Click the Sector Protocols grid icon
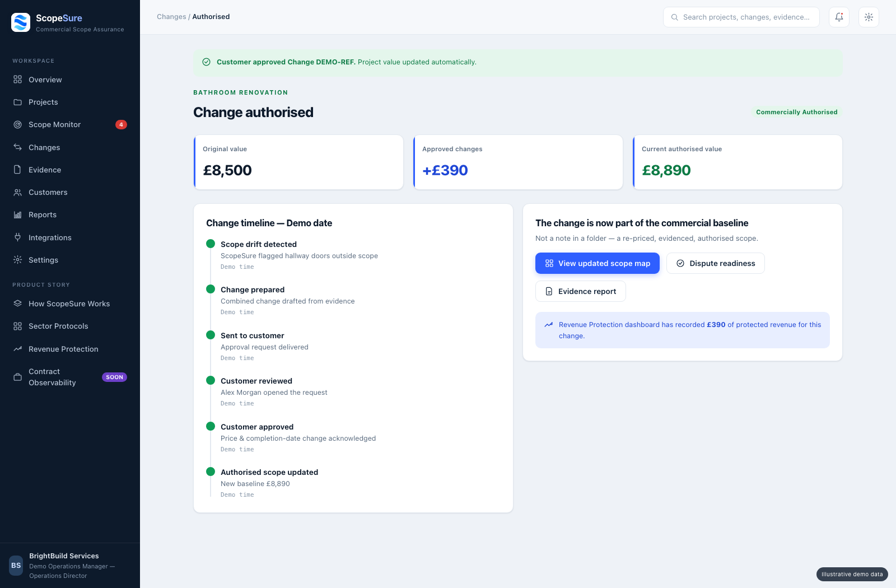The image size is (896, 588). pyautogui.click(x=18, y=326)
